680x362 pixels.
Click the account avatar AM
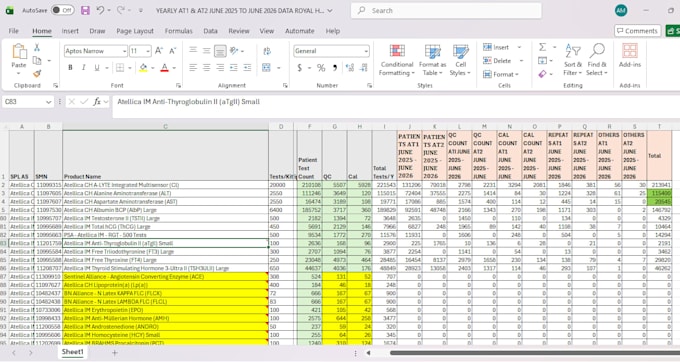pos(621,10)
